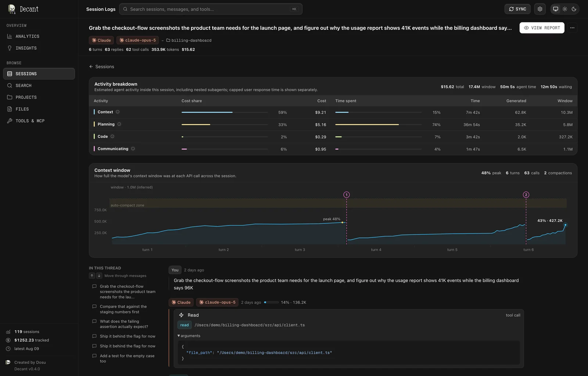588x376 pixels.
Task: Open Search in sidebar
Action: pyautogui.click(x=39, y=86)
